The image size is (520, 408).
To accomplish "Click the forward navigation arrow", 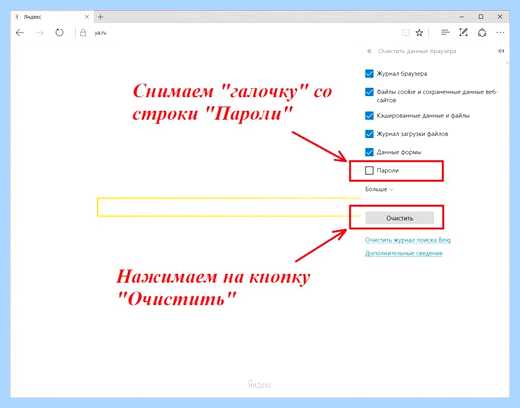I will click(40, 33).
